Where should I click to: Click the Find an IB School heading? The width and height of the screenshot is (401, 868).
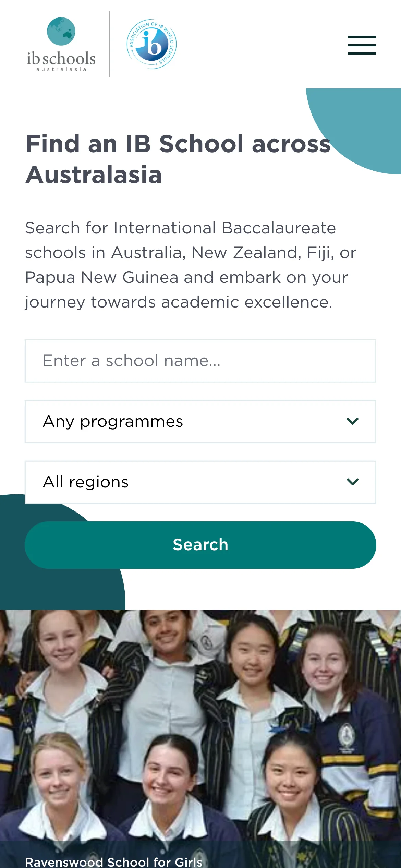tap(178, 144)
